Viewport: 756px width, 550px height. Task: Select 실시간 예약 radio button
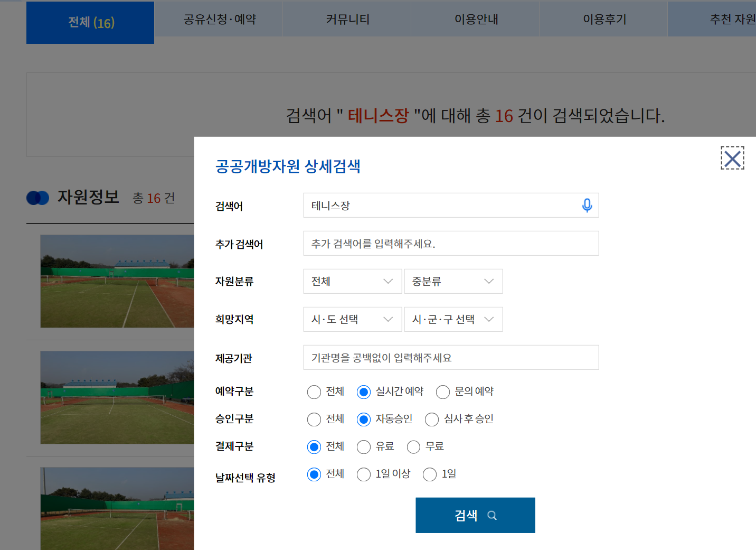click(364, 392)
